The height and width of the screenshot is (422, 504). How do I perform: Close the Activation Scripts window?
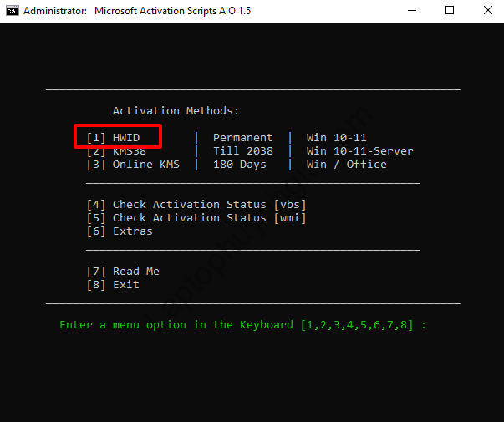click(x=487, y=11)
